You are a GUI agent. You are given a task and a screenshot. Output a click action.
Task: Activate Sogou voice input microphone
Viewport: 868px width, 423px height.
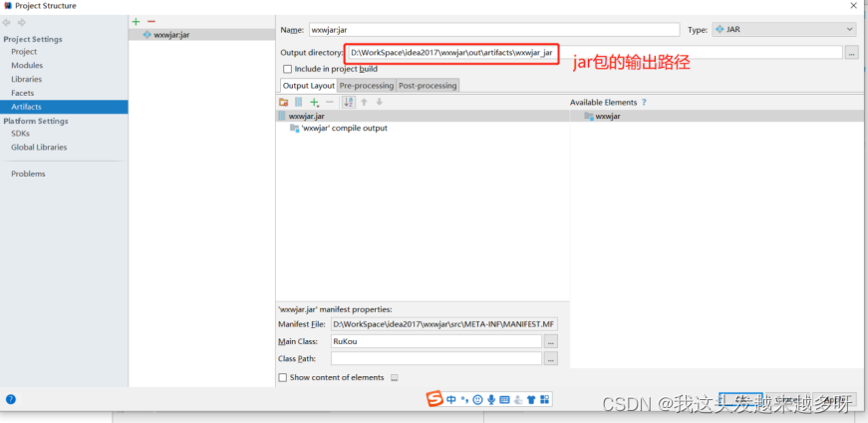[491, 399]
